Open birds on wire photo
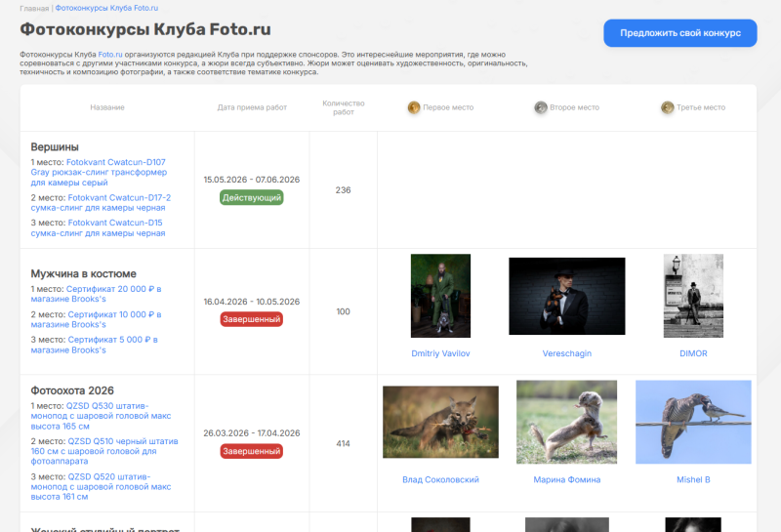Screen dimensions: 781x532 [693, 422]
